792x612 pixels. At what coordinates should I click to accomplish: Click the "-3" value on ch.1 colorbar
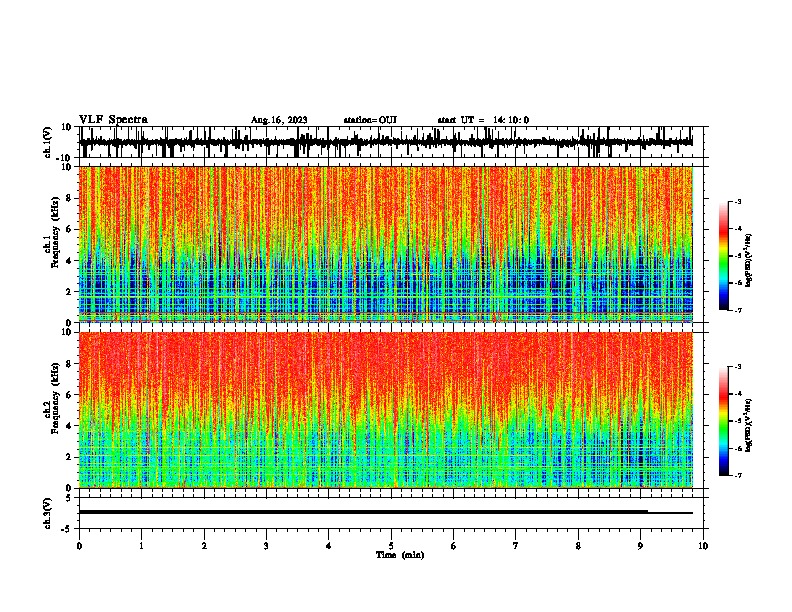click(x=737, y=201)
